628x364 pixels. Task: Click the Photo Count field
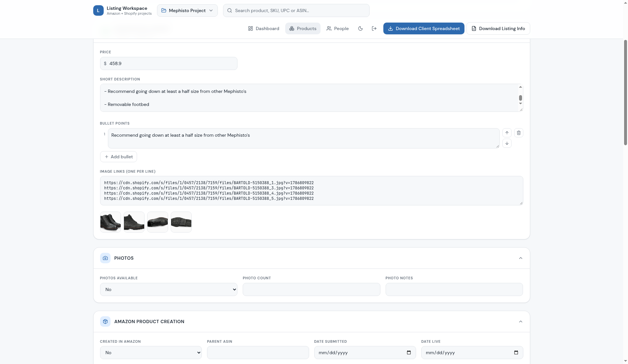coord(311,289)
